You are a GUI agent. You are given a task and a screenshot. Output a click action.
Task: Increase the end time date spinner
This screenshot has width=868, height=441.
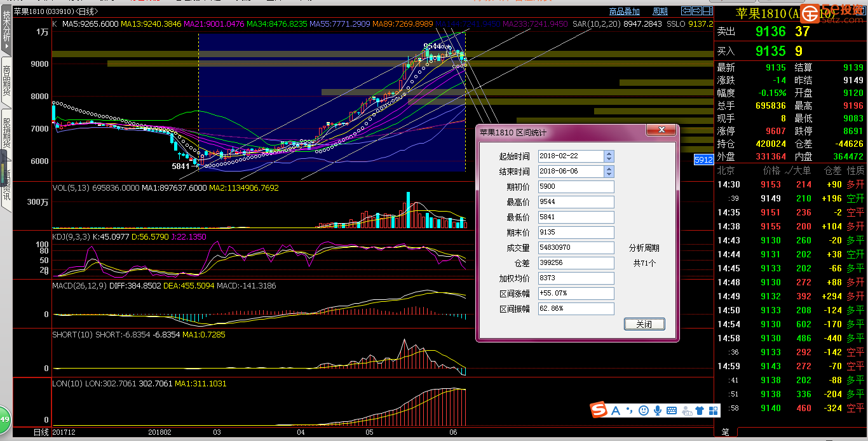pos(609,168)
